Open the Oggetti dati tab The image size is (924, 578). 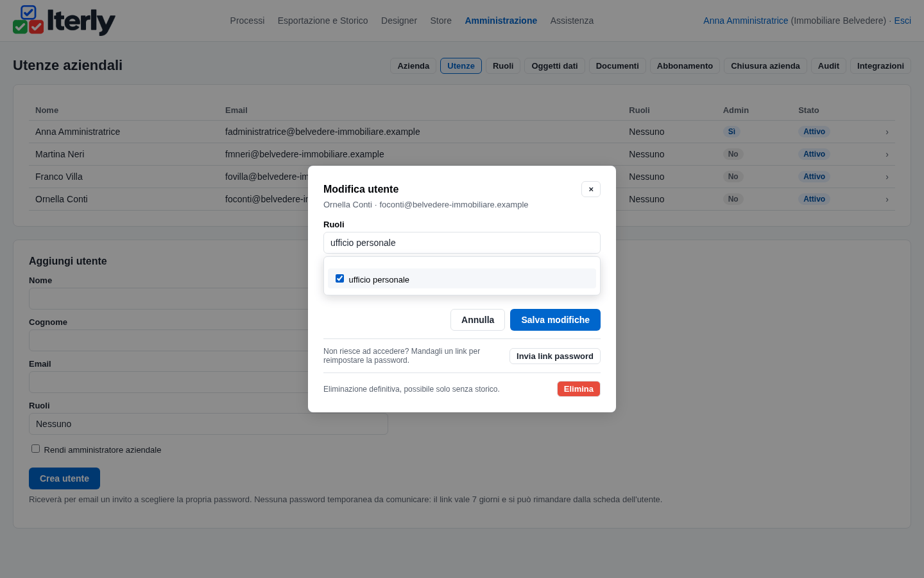[554, 66]
